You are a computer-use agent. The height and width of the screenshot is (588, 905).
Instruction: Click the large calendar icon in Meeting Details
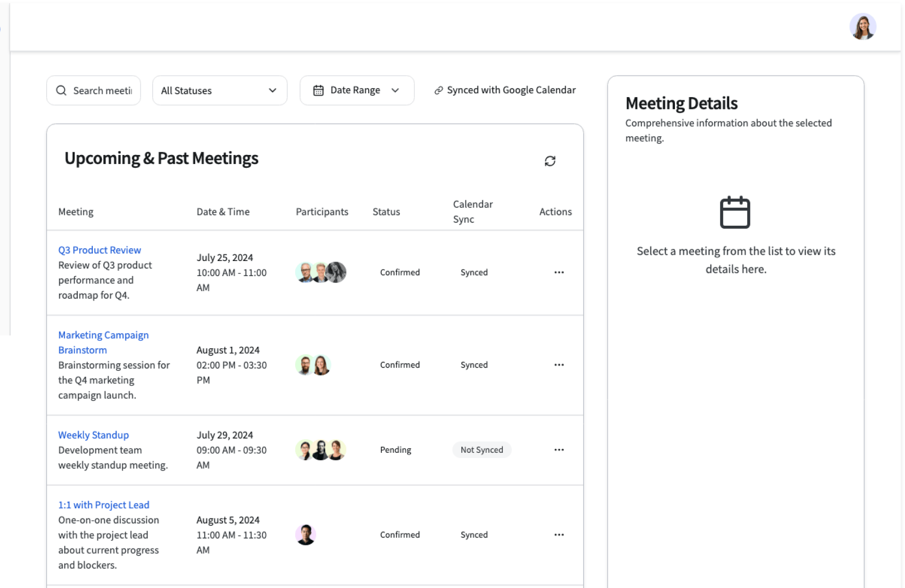point(734,212)
